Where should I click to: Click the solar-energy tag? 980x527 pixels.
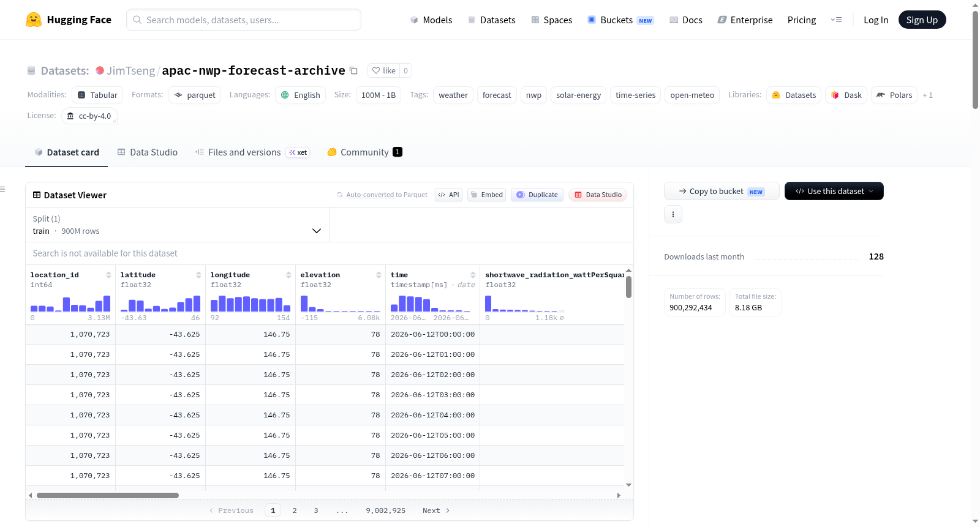(x=579, y=95)
